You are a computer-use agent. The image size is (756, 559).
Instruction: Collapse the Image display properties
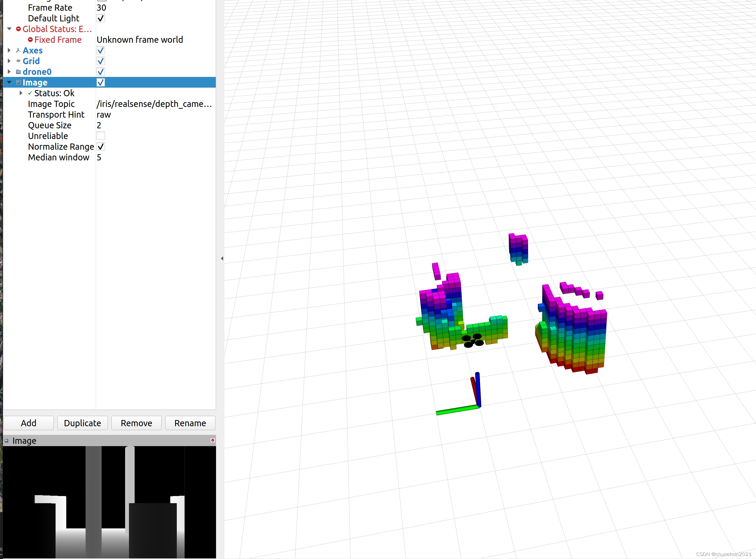coord(9,82)
